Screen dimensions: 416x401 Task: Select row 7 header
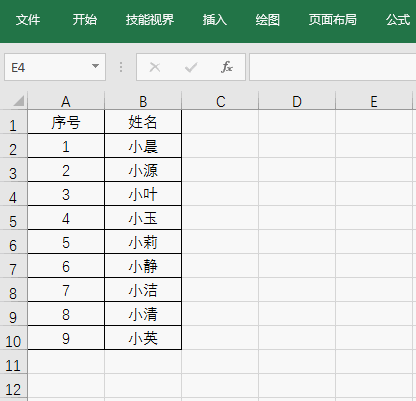(x=13, y=266)
